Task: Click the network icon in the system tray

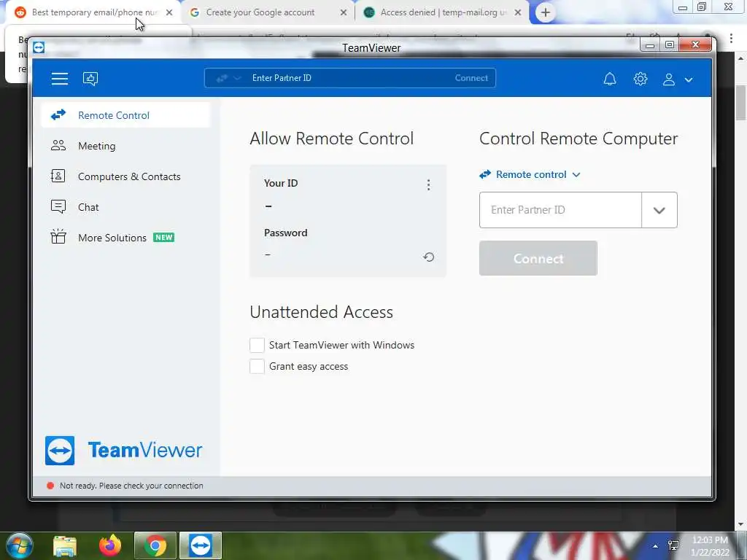Action: coord(673,545)
